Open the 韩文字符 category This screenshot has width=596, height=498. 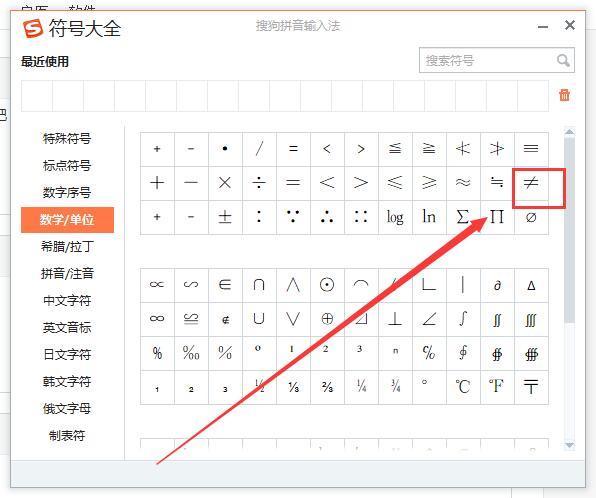[x=67, y=381]
